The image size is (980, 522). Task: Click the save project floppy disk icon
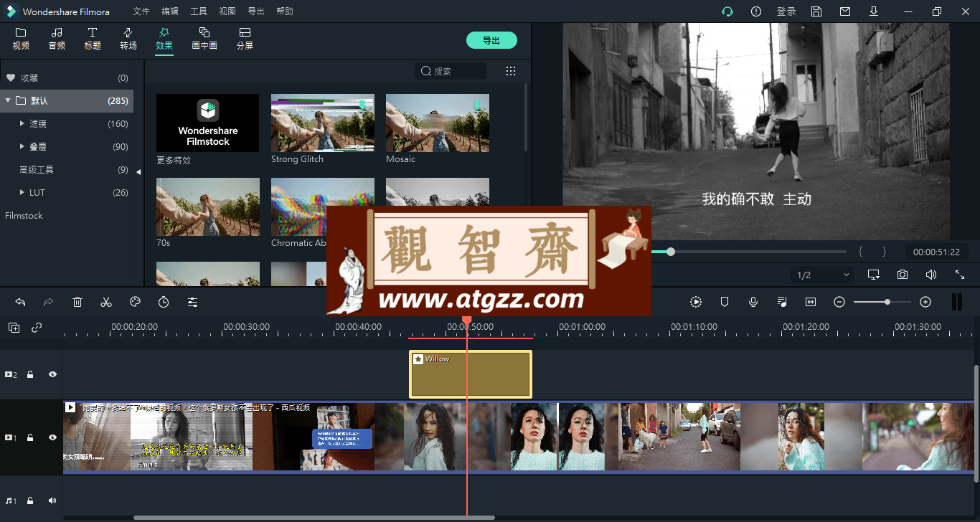click(816, 11)
